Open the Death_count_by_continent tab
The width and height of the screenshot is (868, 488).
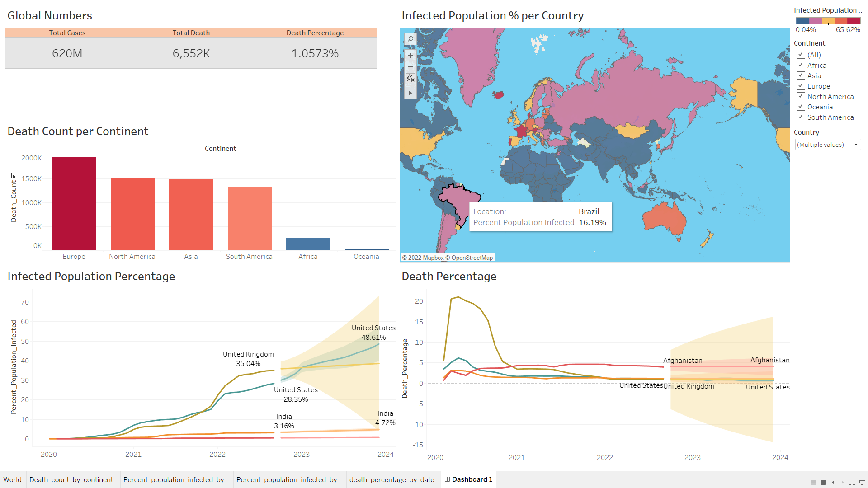71,480
